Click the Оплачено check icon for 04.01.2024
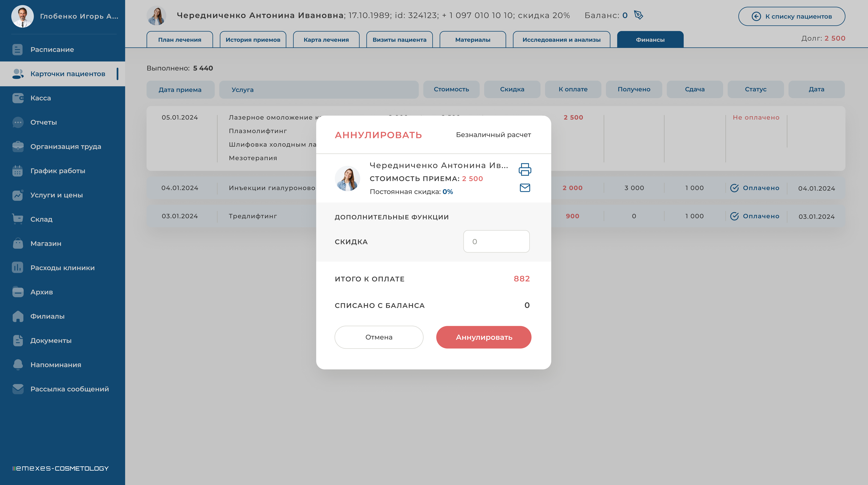Viewport: 868px width, 485px height. (x=734, y=188)
